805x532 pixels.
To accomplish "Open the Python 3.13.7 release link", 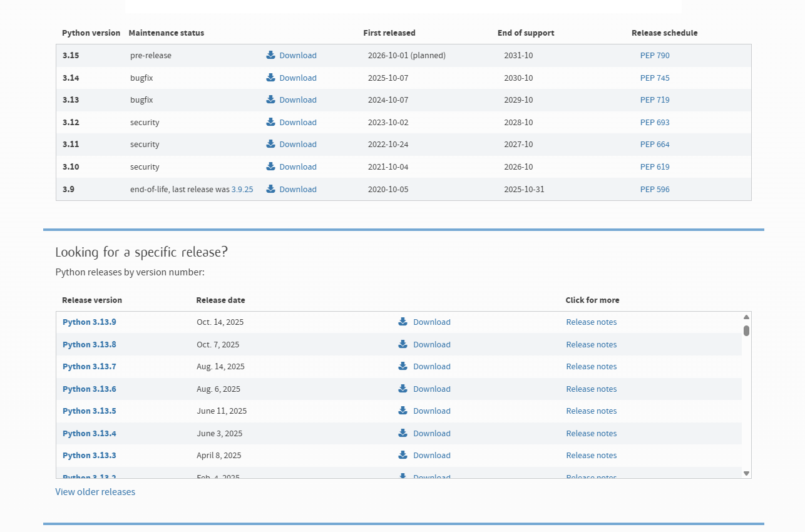I will click(90, 367).
